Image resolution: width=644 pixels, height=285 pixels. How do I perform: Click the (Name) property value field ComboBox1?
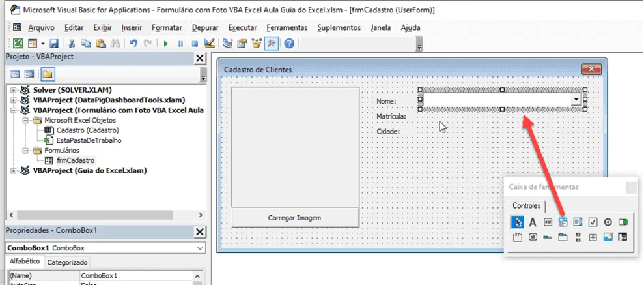(135, 275)
